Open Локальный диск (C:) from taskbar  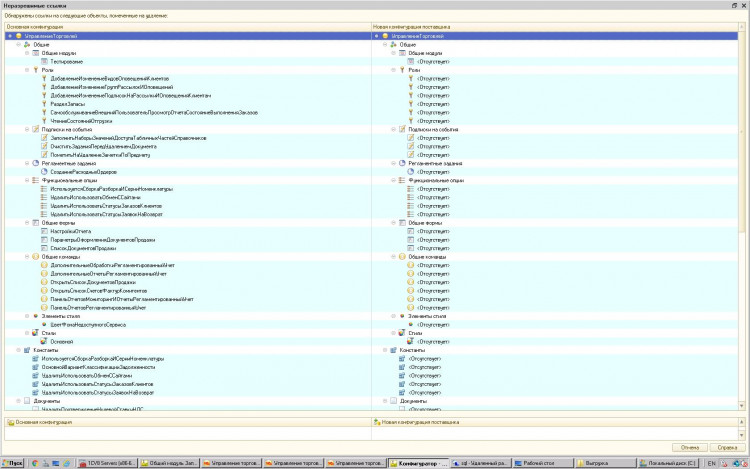(667, 463)
